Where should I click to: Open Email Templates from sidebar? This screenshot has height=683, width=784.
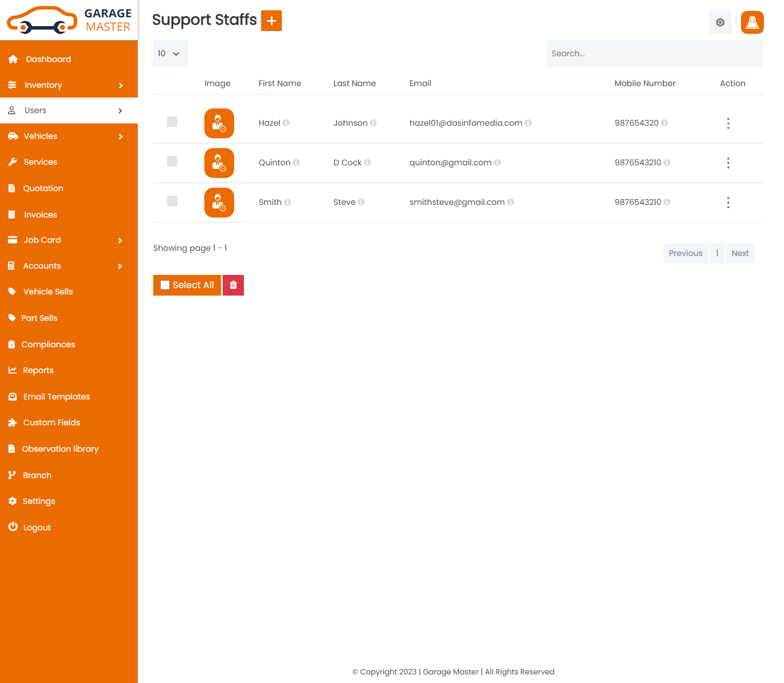click(56, 397)
